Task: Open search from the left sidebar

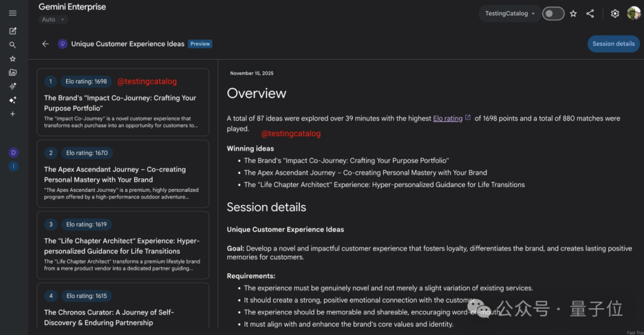Action: 13,45
